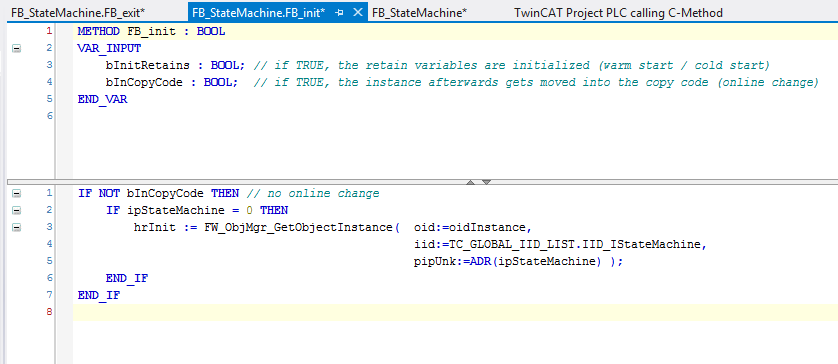Click ipStateMachine in the IF condition
Screen dimensions: 838x364
176,211
